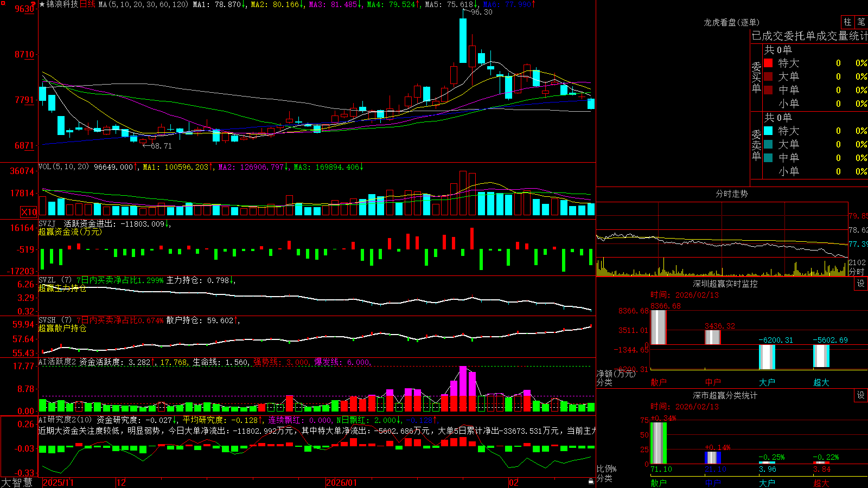Select 散户 category in 深市超赢分类统计
Image resolution: width=868 pixels, height=488 pixels.
point(659,483)
